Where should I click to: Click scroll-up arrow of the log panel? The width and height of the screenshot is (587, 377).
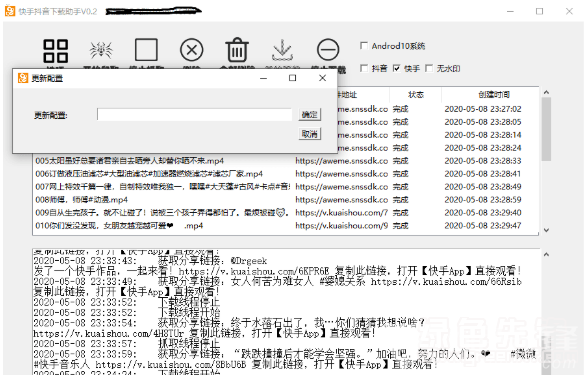(x=546, y=255)
